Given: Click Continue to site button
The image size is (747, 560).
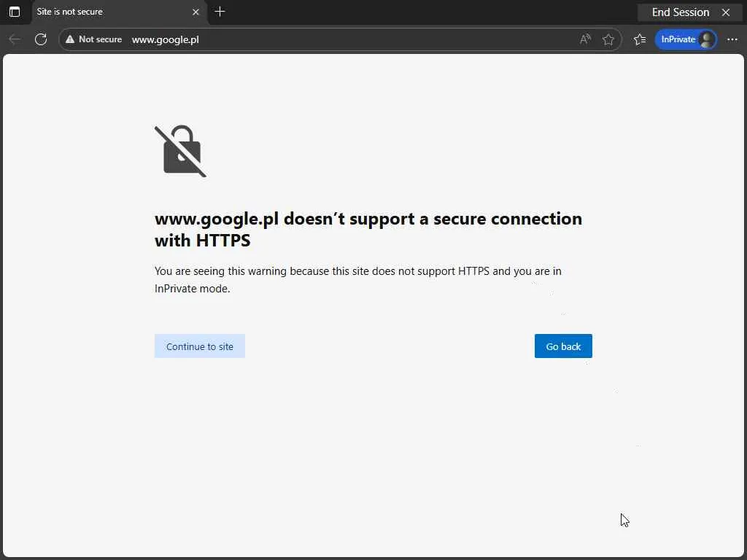Looking at the screenshot, I should click(200, 346).
